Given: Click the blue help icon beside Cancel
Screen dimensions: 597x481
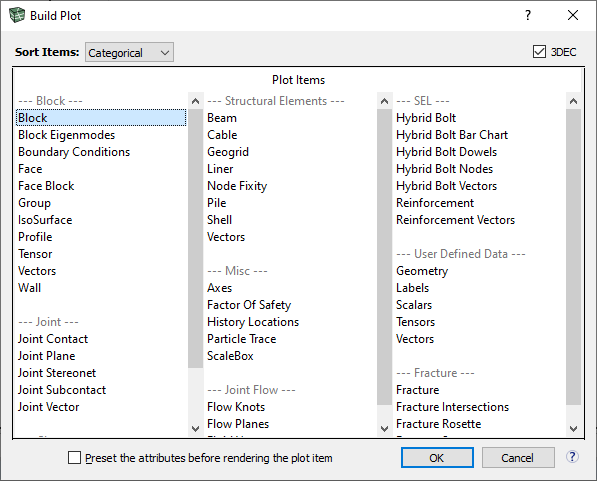Looking at the screenshot, I should pyautogui.click(x=572, y=457).
